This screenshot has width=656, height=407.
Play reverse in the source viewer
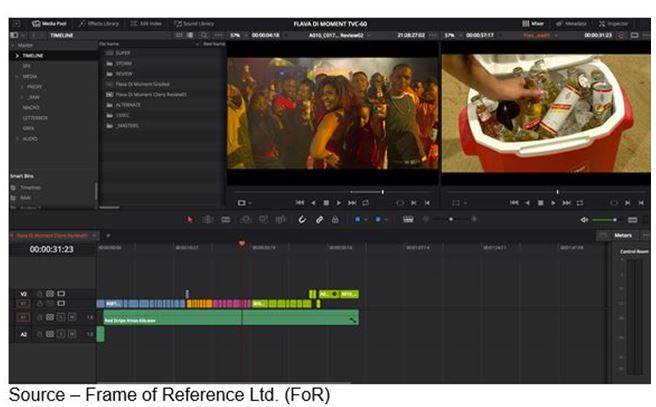click(313, 203)
